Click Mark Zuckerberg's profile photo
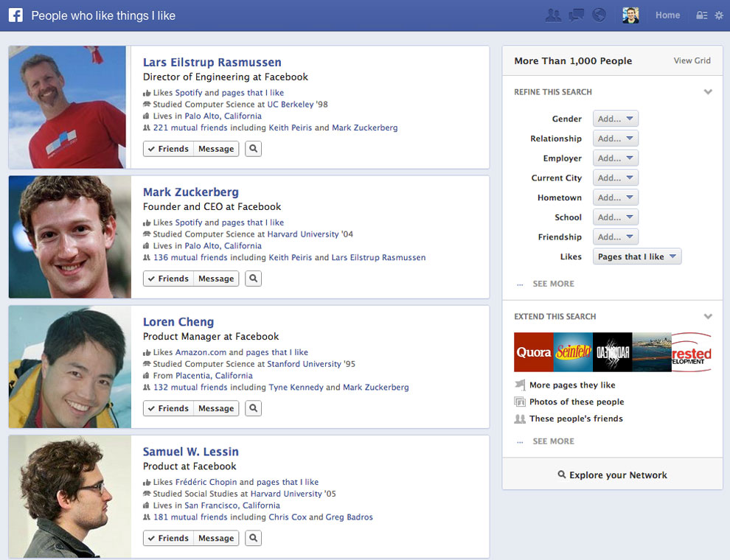Viewport: 730px width, 560px height. tap(70, 237)
